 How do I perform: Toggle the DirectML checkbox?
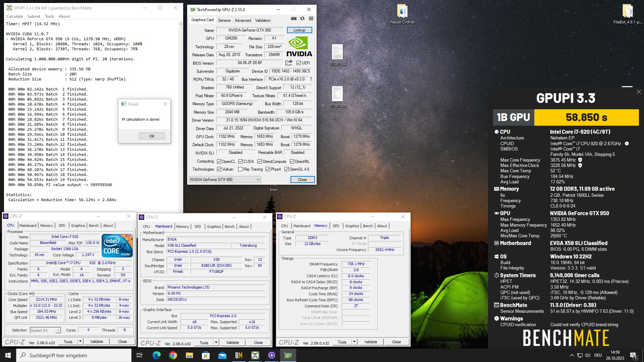(292, 162)
